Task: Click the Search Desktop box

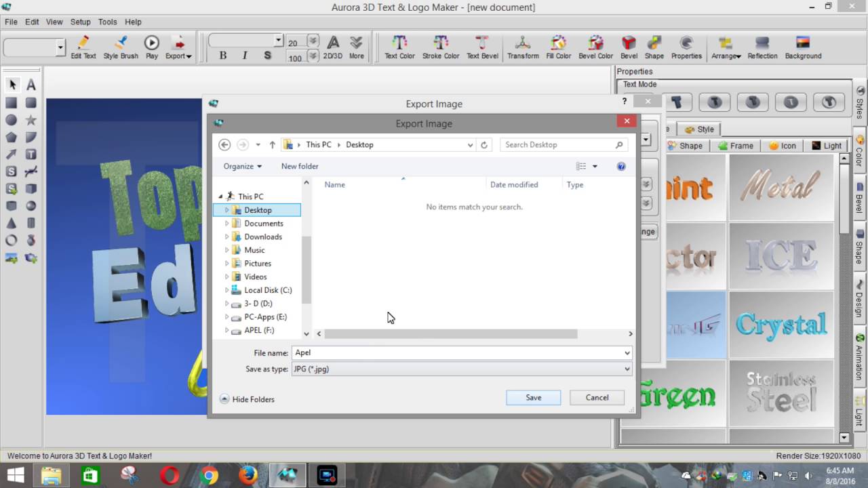Action: click(x=564, y=144)
